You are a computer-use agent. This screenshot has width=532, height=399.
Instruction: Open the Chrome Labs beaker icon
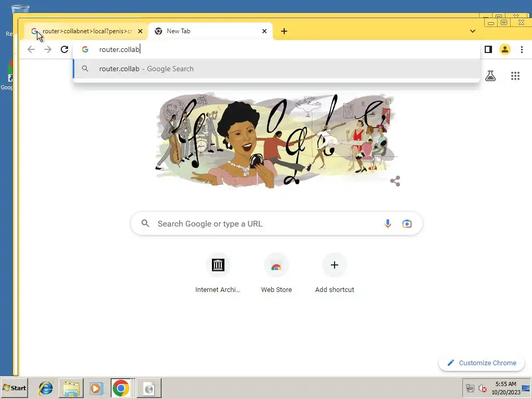tap(490, 76)
